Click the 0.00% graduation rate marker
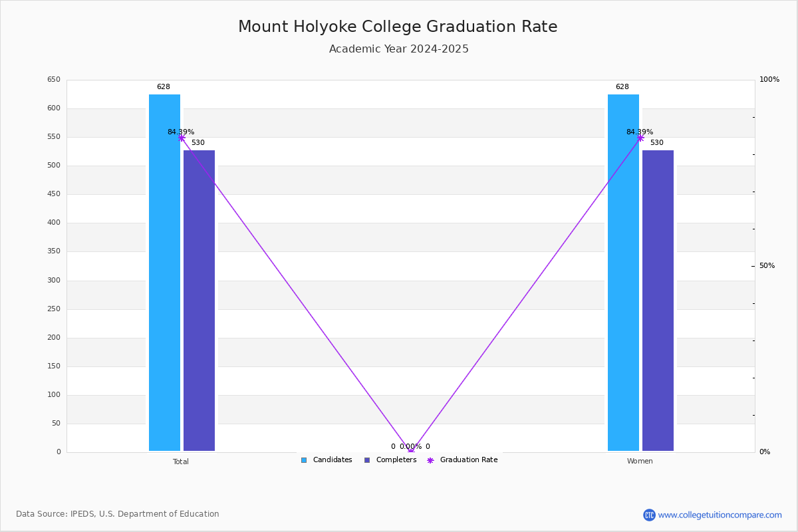The height and width of the screenshot is (532, 798). coord(411,452)
